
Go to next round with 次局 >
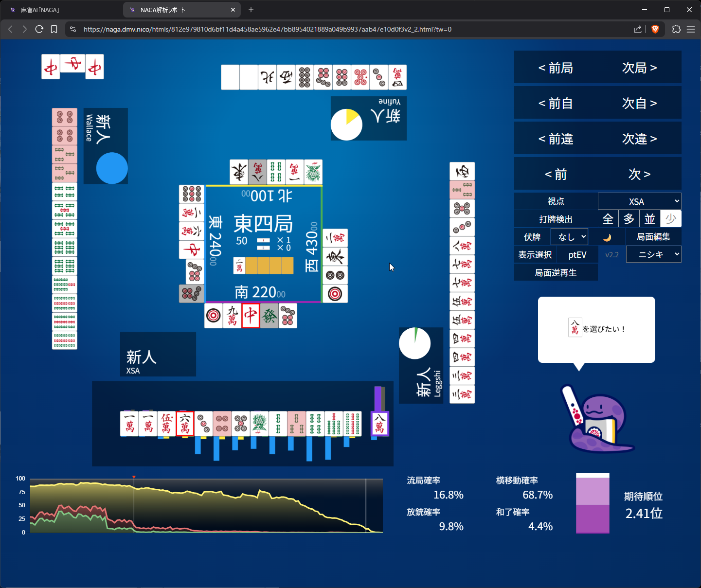(x=639, y=68)
